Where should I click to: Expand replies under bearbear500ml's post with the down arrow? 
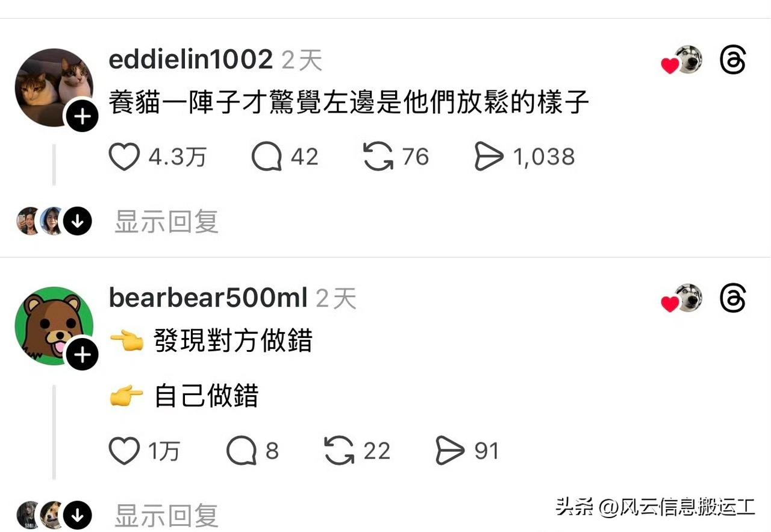pos(78,516)
